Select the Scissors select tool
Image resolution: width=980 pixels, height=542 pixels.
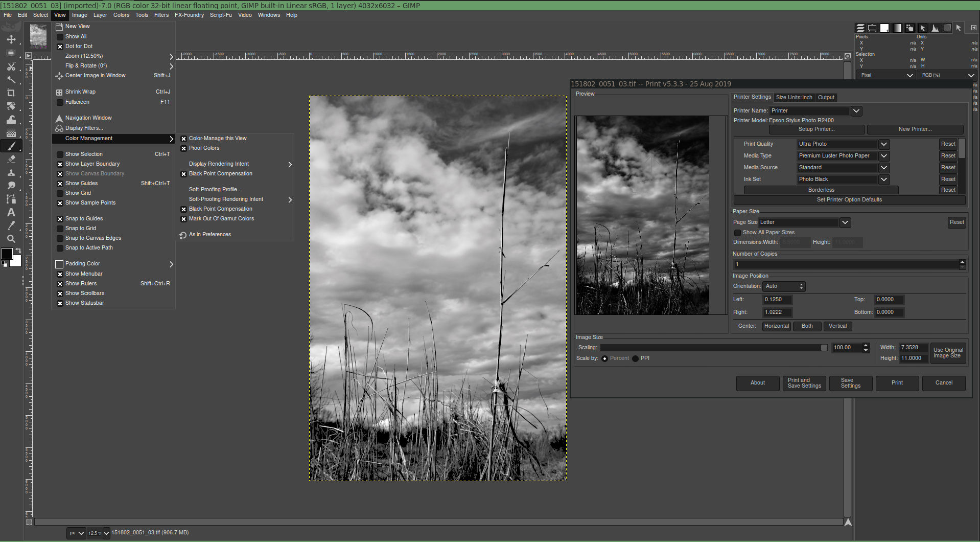pos(11,66)
